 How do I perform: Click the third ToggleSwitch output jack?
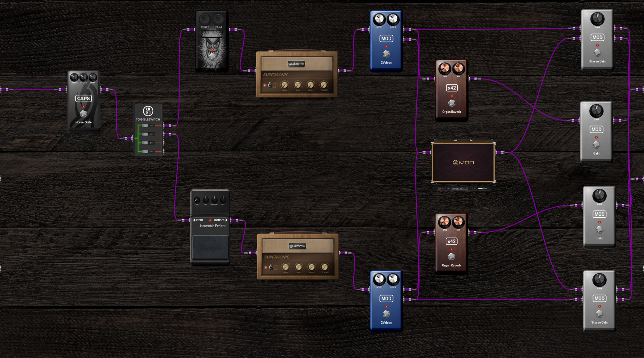164,143
